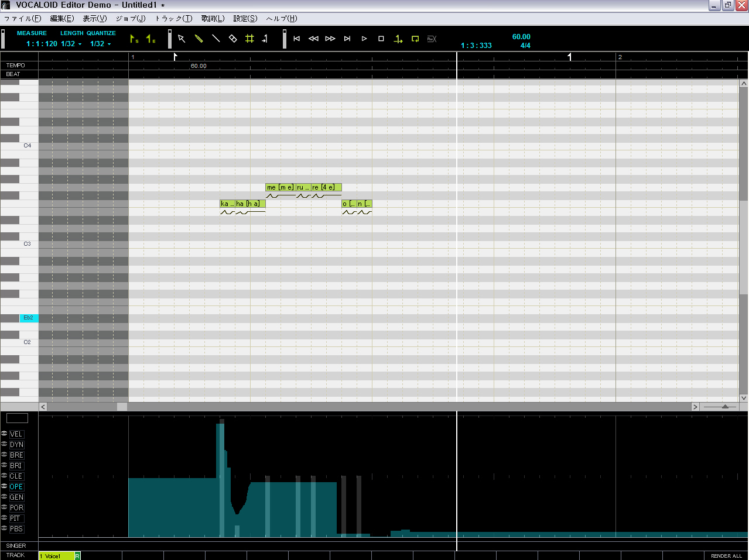
Task: Select the Eraser tool
Action: coord(232,39)
